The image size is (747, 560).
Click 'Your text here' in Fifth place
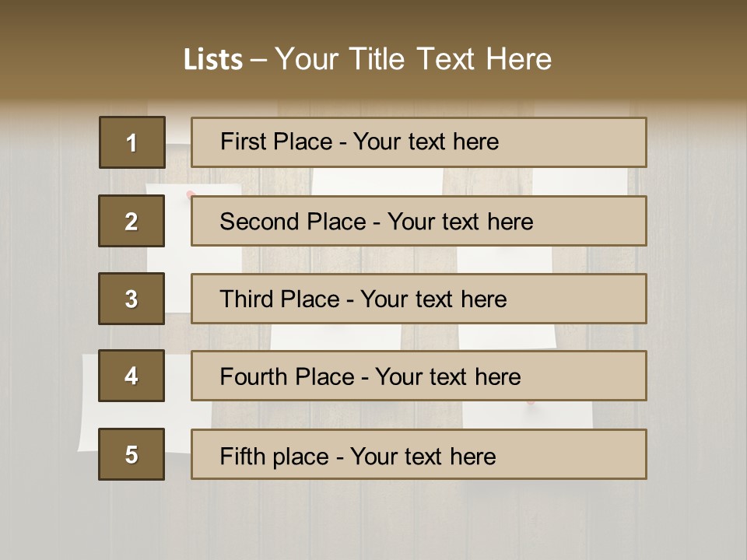point(423,457)
